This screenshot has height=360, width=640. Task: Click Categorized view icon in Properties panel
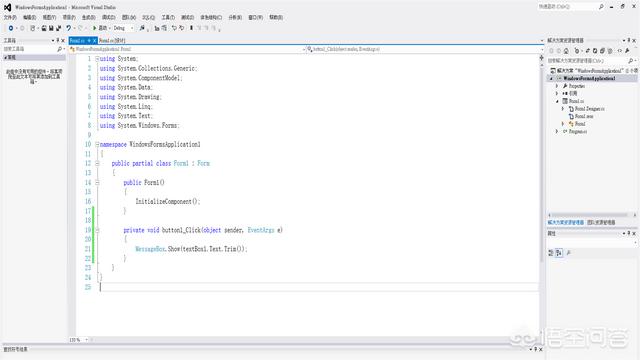(551, 253)
